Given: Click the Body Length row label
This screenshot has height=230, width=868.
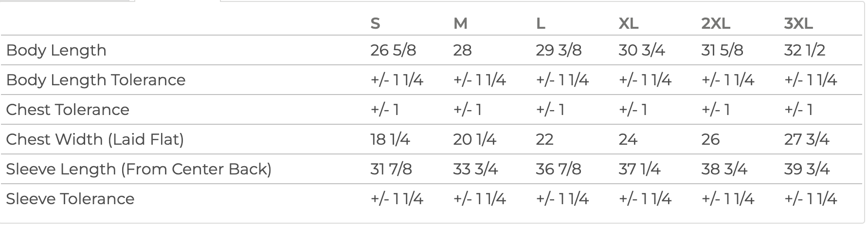Looking at the screenshot, I should point(56,50).
